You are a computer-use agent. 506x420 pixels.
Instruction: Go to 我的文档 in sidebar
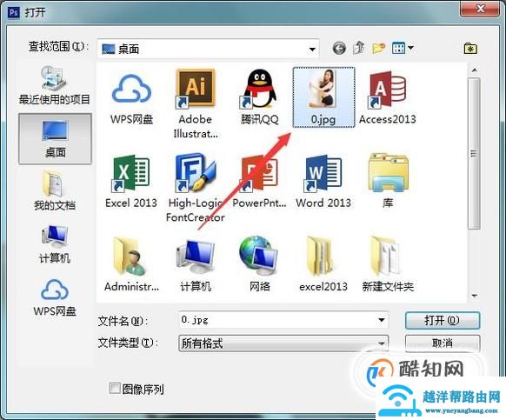tap(54, 191)
